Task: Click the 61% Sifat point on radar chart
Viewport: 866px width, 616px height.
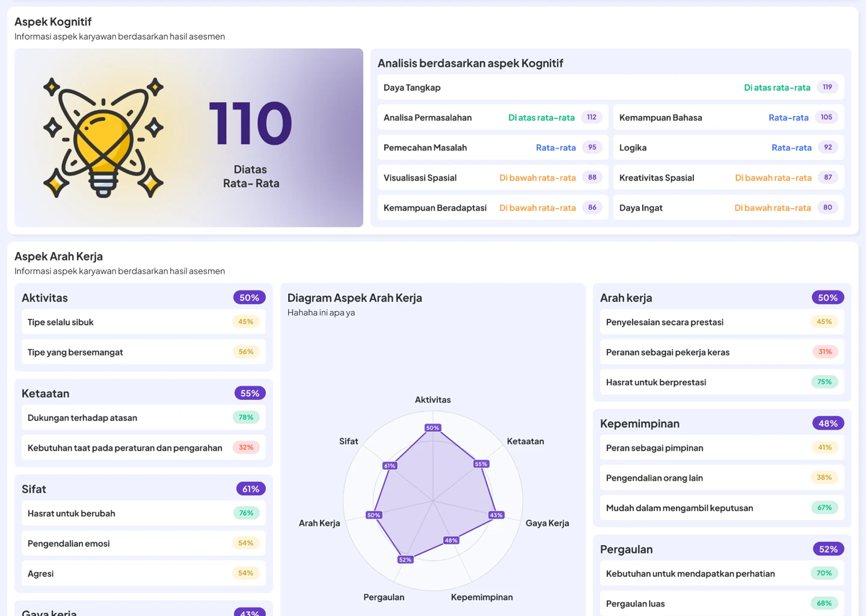Action: pyautogui.click(x=390, y=466)
